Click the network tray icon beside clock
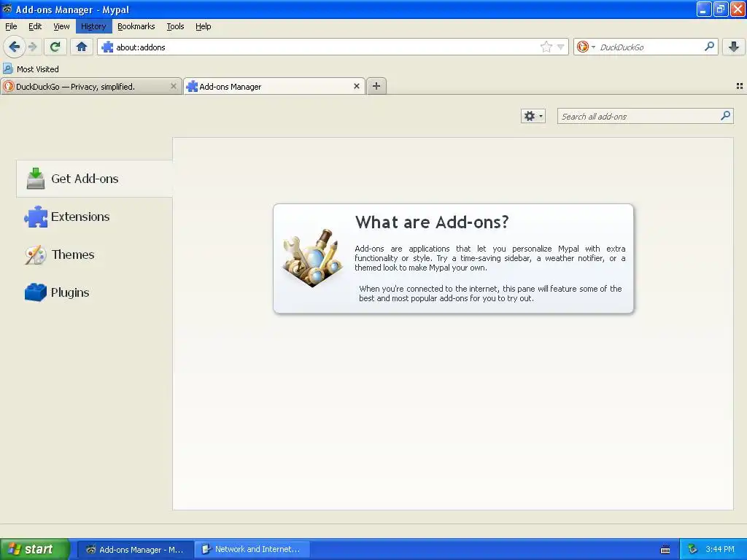 [x=692, y=549]
